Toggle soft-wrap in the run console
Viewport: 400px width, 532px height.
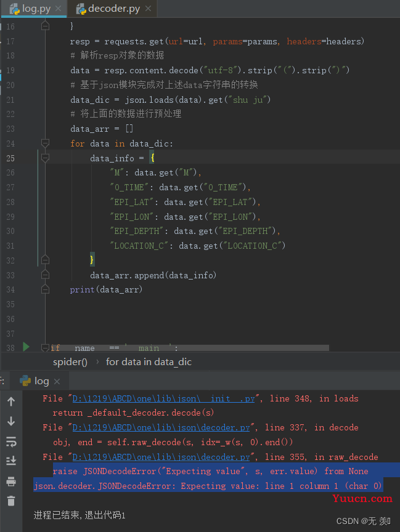click(11, 441)
